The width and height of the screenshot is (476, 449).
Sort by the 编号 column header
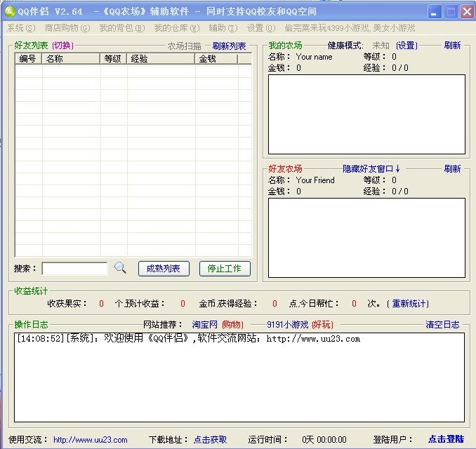pyautogui.click(x=28, y=58)
